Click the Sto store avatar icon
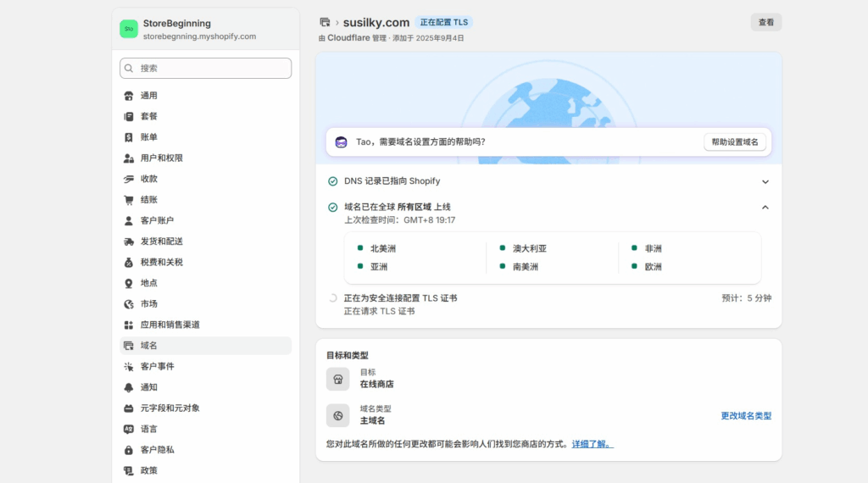This screenshot has height=483, width=868. (x=129, y=29)
